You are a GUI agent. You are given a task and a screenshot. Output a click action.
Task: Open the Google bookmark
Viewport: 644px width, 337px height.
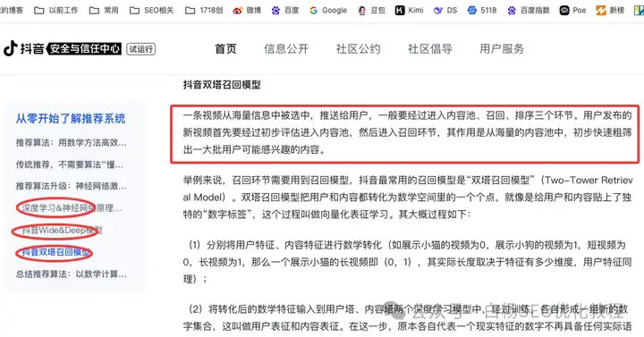click(328, 10)
